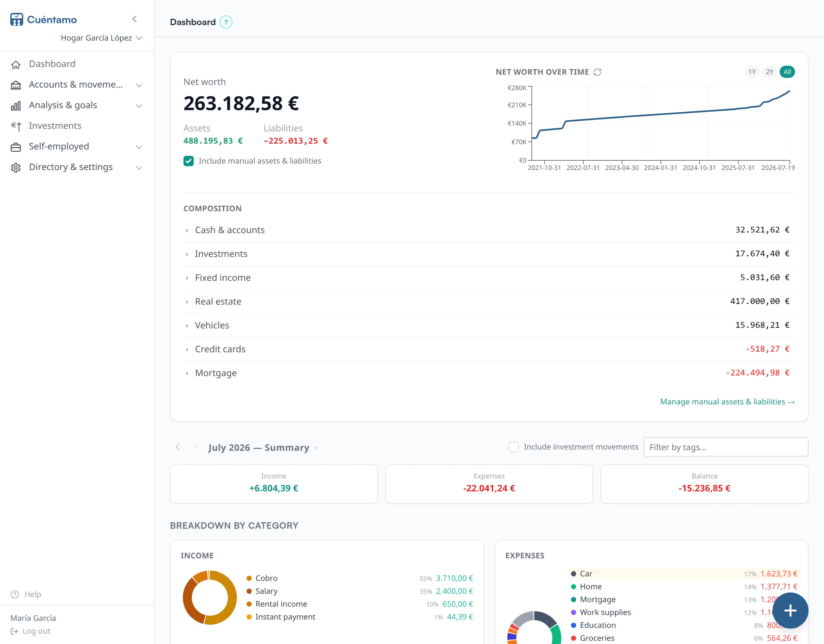This screenshot has height=644, width=824.
Task: Click the Analysis & goals bar chart icon
Action: [16, 106]
